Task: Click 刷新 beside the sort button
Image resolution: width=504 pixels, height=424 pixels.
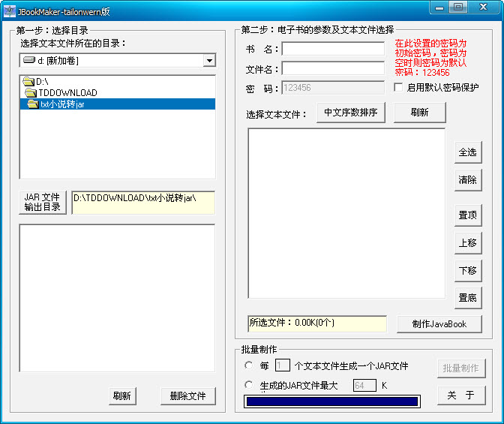Action: pyautogui.click(x=419, y=113)
